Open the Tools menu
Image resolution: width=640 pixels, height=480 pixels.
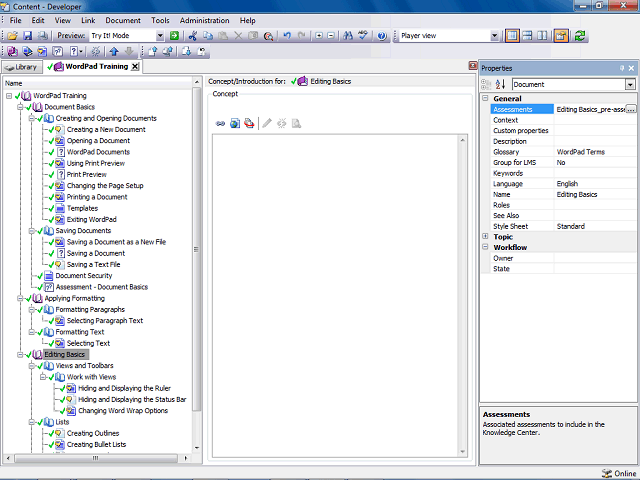click(160, 20)
